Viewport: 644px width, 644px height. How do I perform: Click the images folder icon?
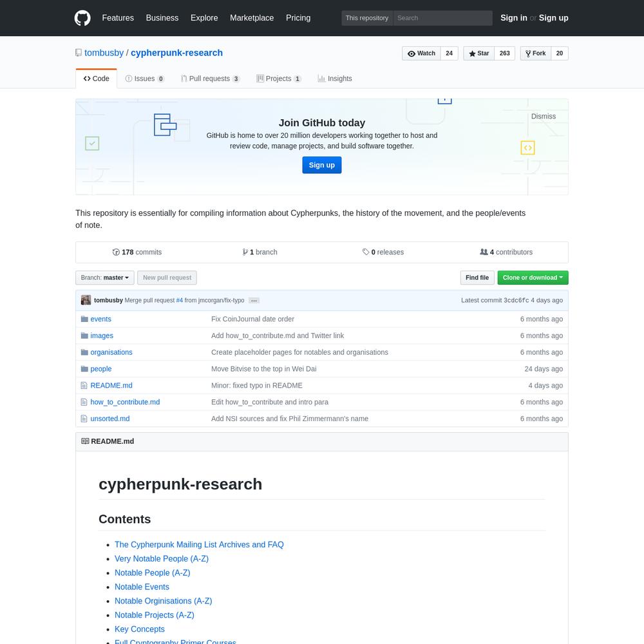pos(84,336)
